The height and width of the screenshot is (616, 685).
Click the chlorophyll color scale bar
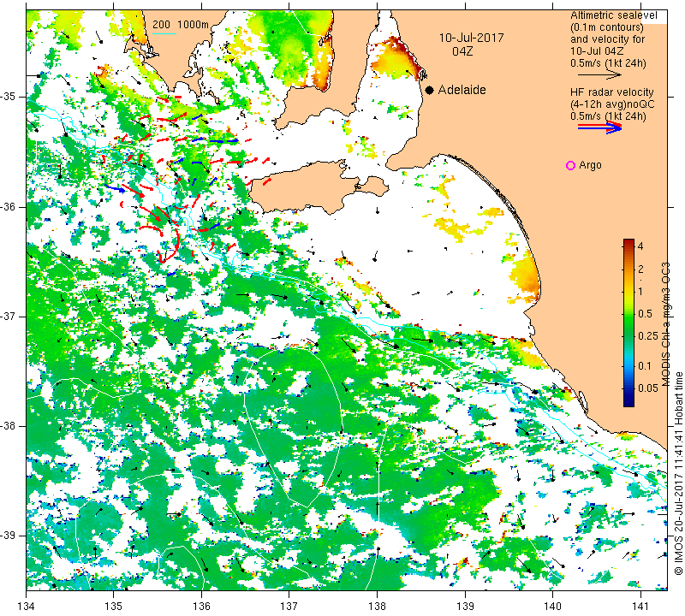(x=628, y=323)
